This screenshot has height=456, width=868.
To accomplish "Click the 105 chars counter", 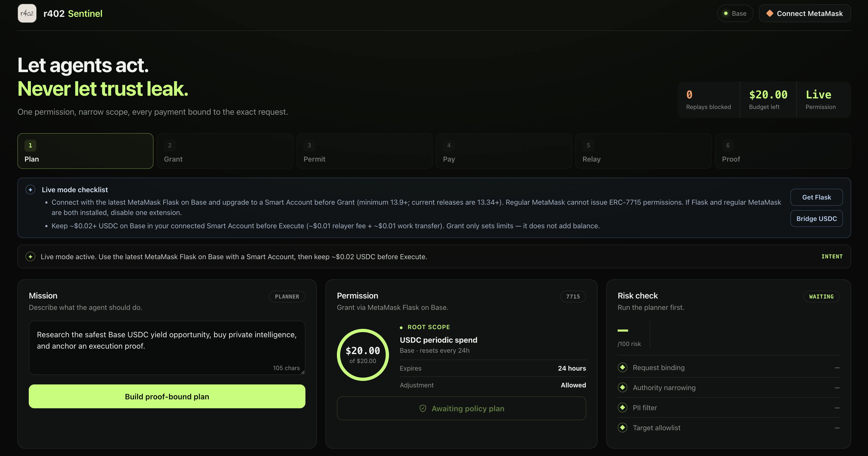I will (286, 368).
